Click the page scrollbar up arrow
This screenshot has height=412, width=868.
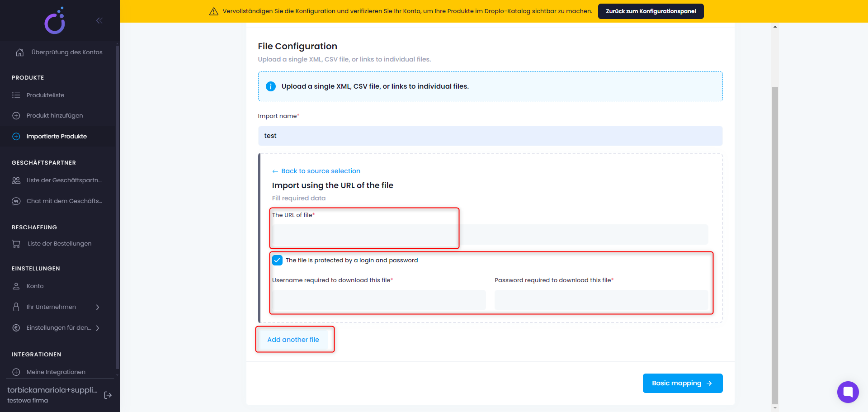click(775, 27)
